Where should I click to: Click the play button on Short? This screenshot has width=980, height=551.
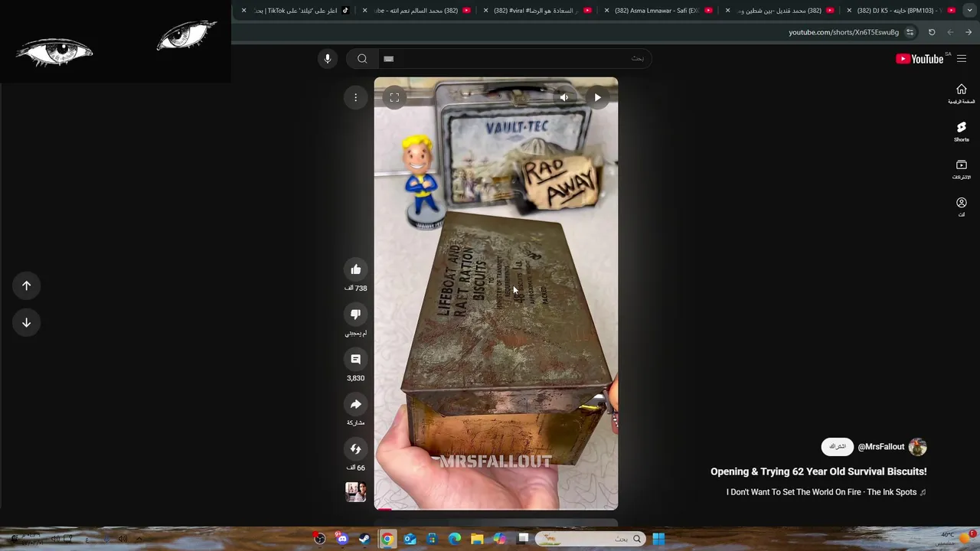(x=597, y=97)
